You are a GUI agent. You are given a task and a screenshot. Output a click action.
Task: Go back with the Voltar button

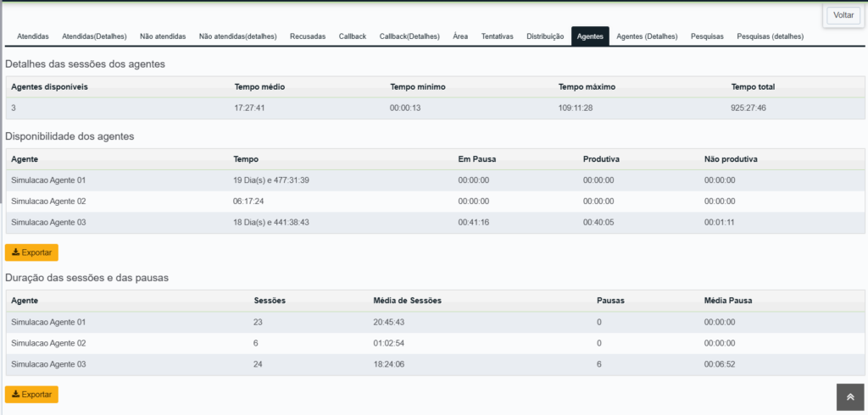843,15
